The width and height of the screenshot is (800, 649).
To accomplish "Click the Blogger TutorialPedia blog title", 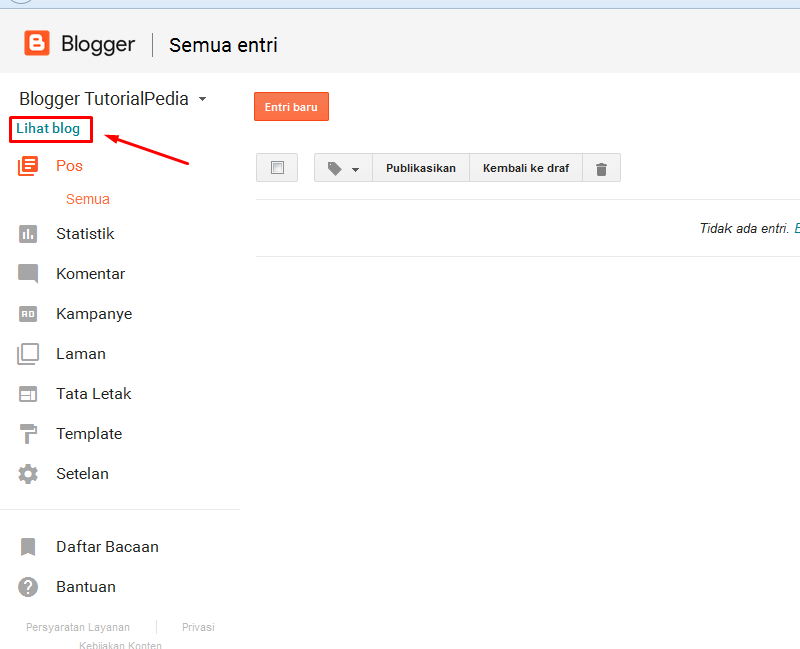I will [104, 99].
